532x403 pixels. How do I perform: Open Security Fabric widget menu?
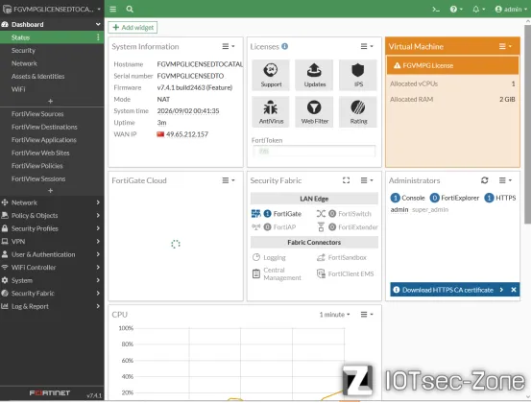(367, 180)
